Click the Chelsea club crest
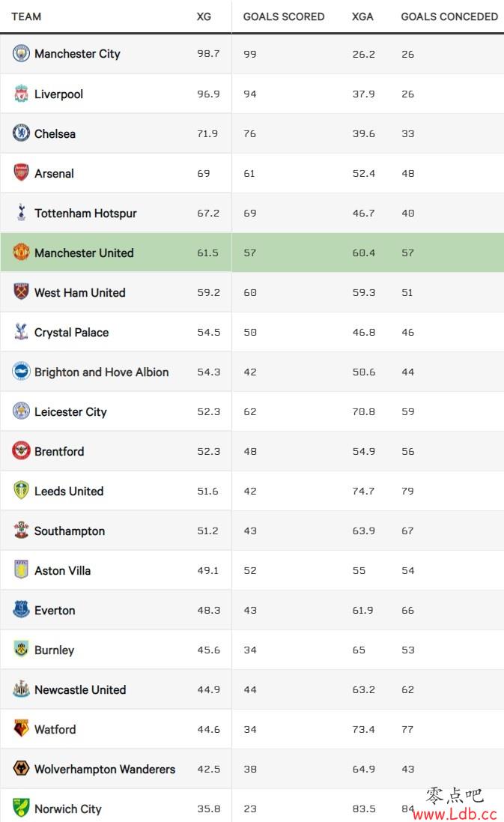This screenshot has height=822, width=504. (x=21, y=133)
